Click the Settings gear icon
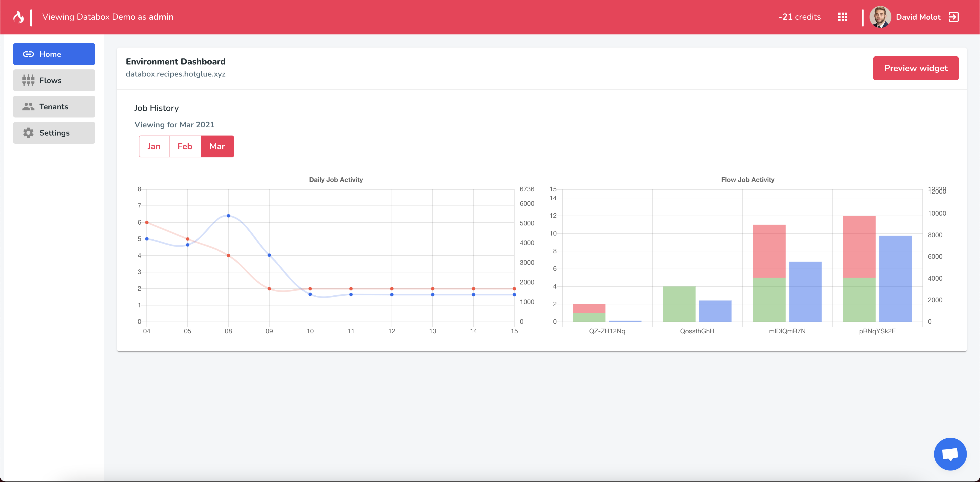This screenshot has width=980, height=482. pyautogui.click(x=28, y=133)
